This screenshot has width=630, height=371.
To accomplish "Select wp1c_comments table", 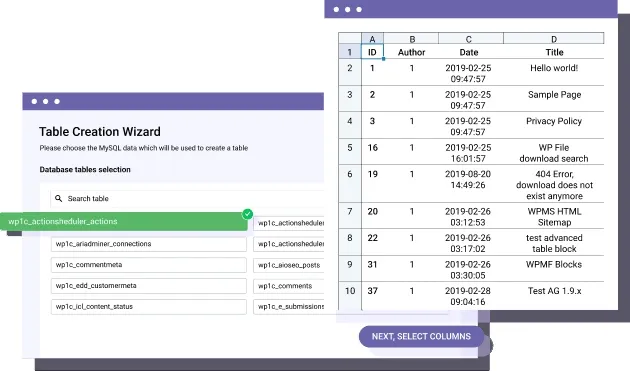I will (x=288, y=286).
